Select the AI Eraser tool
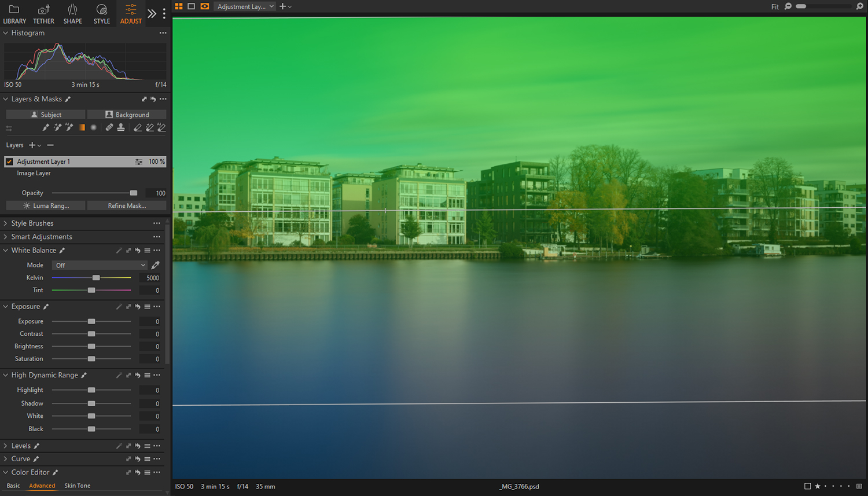Image resolution: width=868 pixels, height=496 pixels. pyautogui.click(x=161, y=127)
